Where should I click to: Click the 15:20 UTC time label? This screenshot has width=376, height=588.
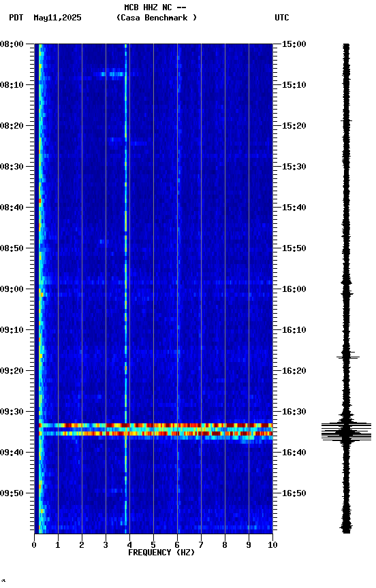click(294, 126)
